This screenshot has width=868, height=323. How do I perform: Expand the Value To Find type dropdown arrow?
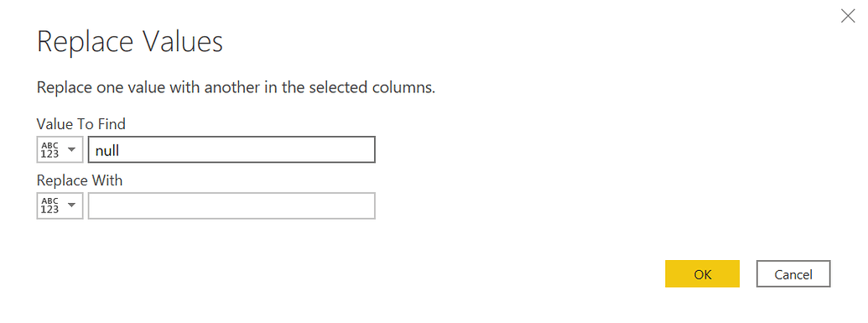tap(71, 149)
